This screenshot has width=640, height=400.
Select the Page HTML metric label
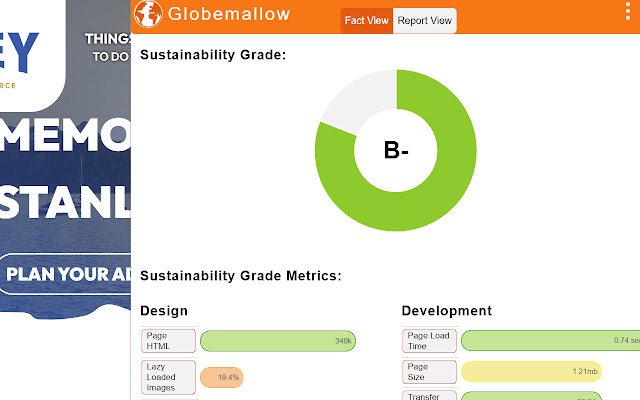point(168,341)
